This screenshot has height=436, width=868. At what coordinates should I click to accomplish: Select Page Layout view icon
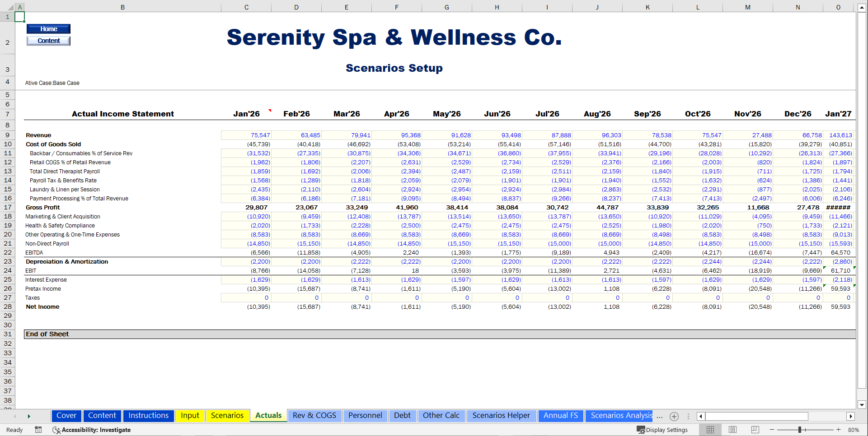732,430
